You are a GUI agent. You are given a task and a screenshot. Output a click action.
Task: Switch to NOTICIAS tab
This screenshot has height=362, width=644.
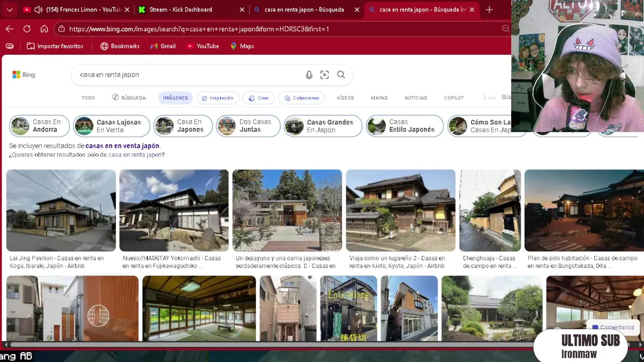tap(416, 98)
